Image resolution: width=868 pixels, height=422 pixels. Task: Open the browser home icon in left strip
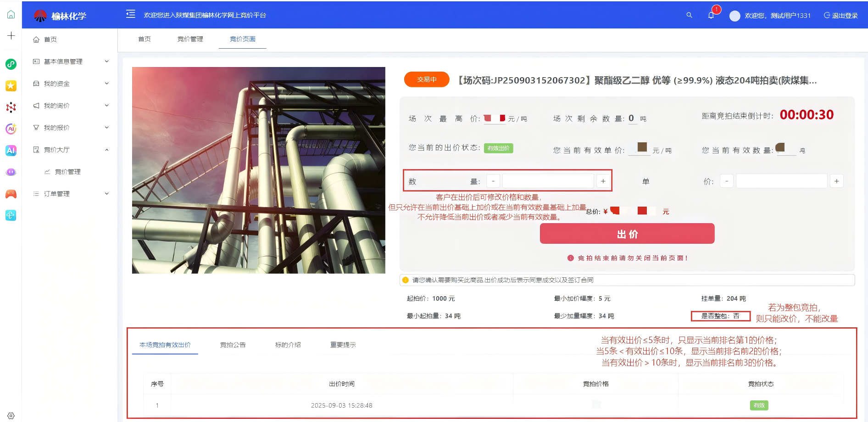point(11,15)
